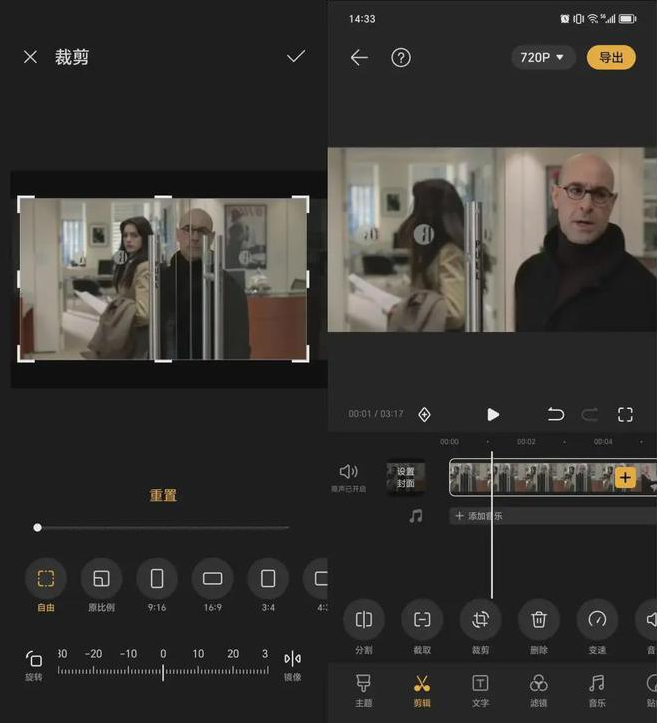
Task: Click the 00:02 timeline ruler mark
Action: tap(526, 442)
